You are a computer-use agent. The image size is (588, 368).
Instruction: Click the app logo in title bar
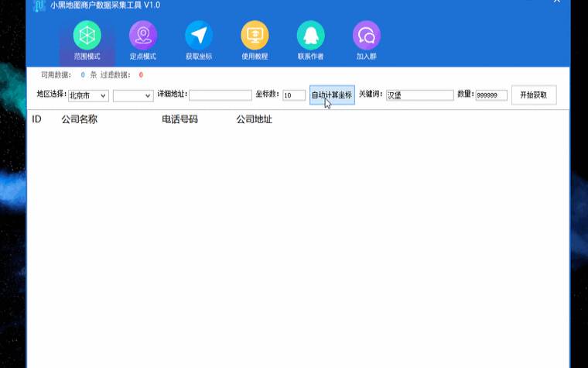pyautogui.click(x=39, y=5)
